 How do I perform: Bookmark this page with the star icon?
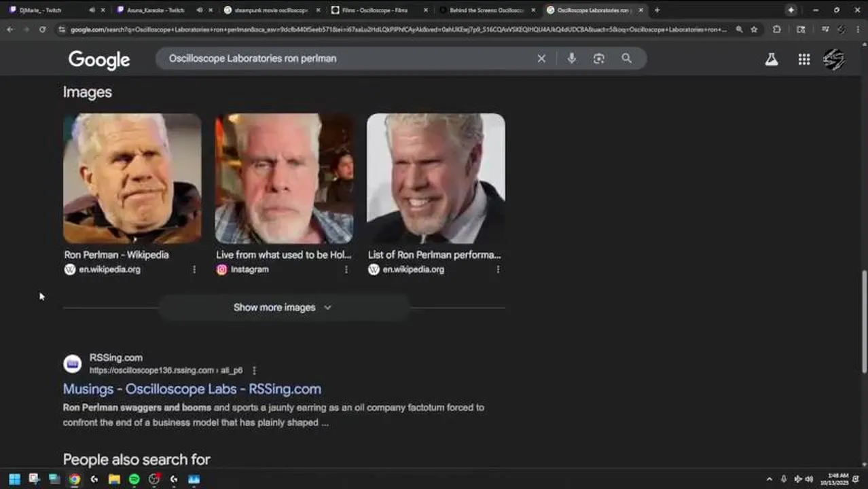coord(754,29)
